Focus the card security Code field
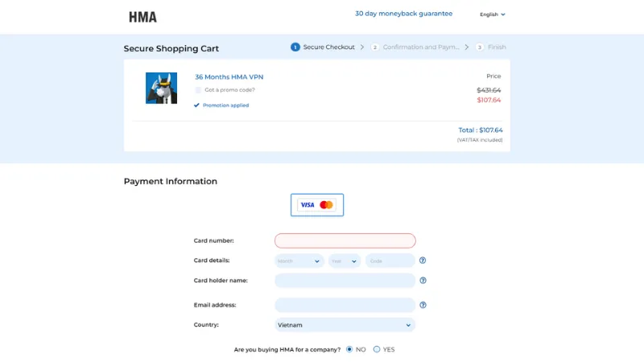 tap(390, 261)
